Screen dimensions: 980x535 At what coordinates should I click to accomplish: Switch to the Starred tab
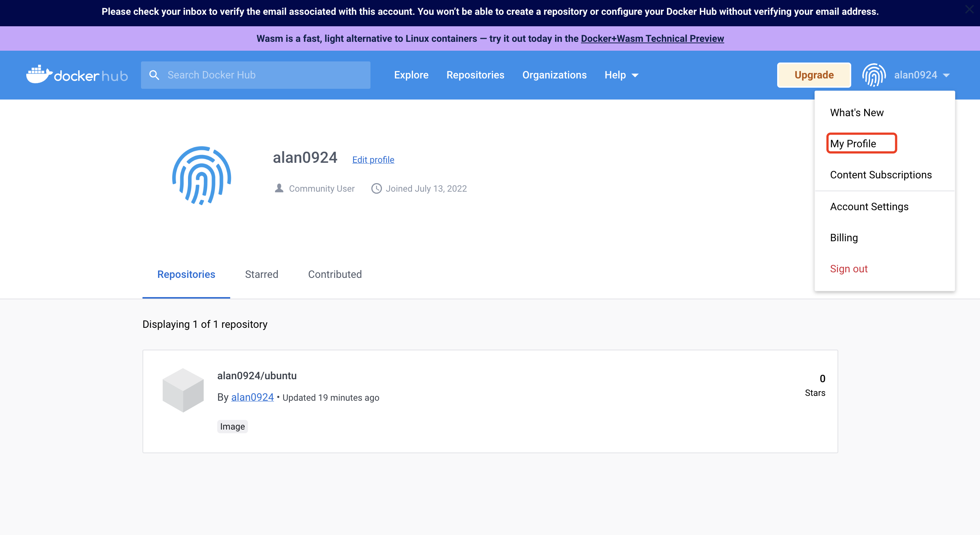[x=261, y=274]
